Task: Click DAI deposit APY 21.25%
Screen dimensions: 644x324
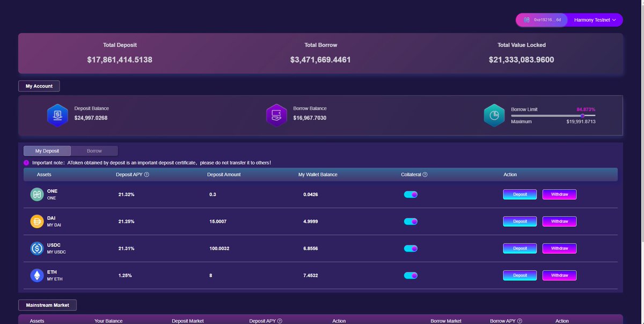Action: [126, 221]
